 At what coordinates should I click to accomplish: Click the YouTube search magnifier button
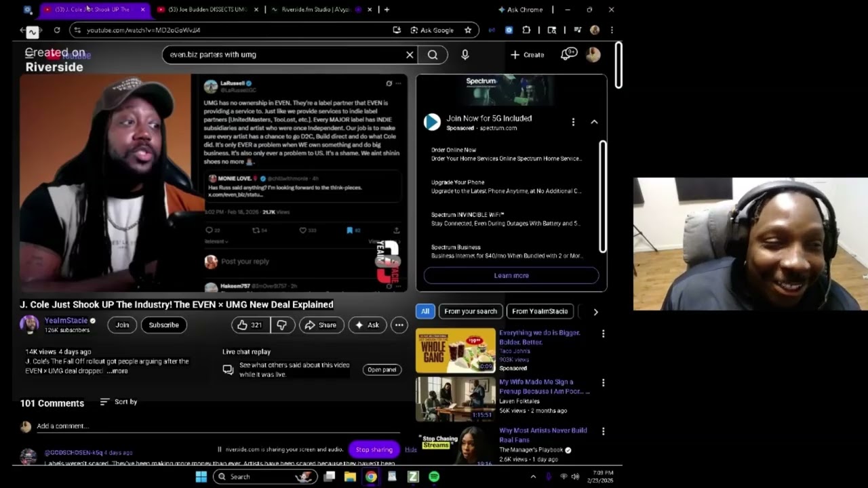tap(433, 55)
